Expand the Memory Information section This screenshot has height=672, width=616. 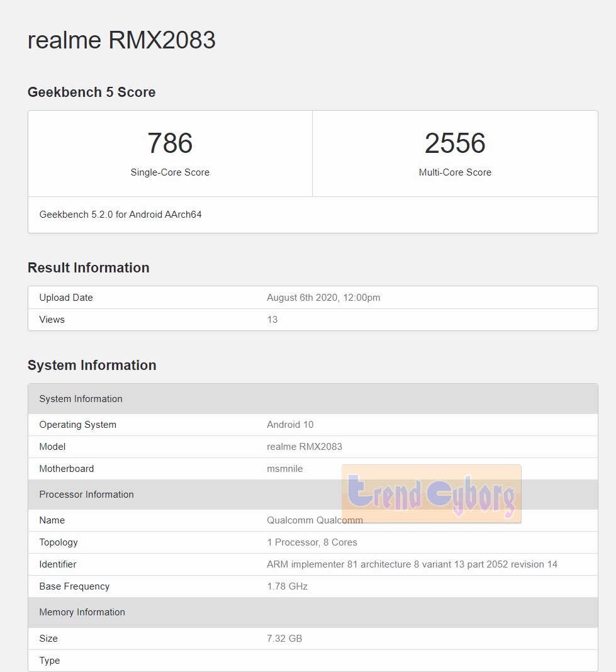tap(82, 612)
